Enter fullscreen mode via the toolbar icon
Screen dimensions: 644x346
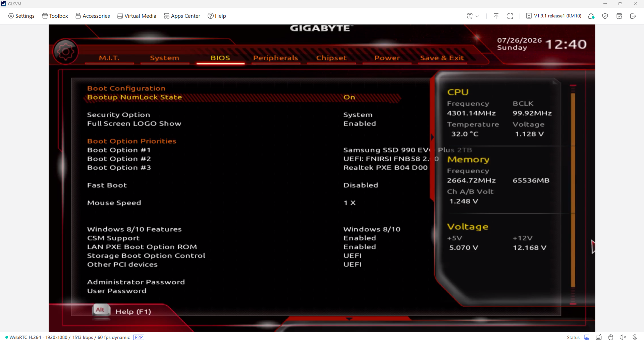point(510,16)
